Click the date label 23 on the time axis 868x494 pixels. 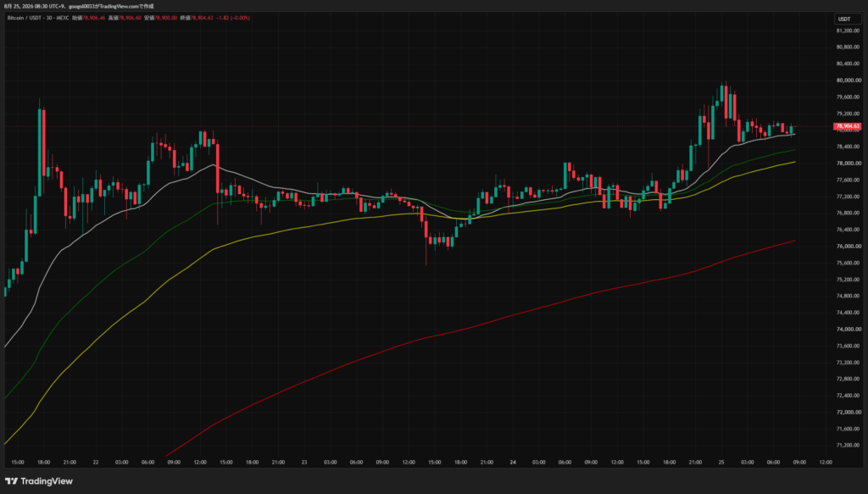pyautogui.click(x=304, y=463)
